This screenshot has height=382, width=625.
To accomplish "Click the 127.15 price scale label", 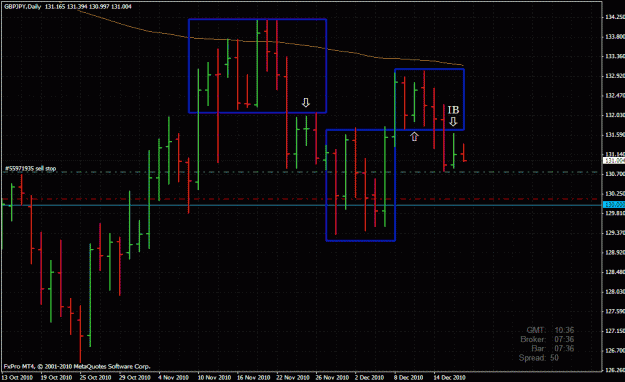I will (x=615, y=331).
